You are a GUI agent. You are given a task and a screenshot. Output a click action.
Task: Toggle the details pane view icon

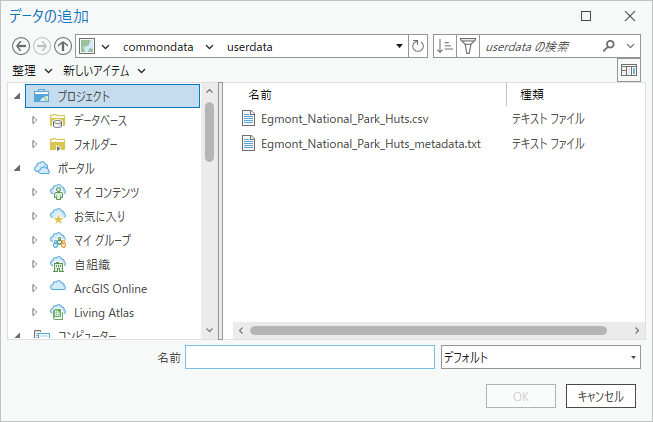[628, 70]
